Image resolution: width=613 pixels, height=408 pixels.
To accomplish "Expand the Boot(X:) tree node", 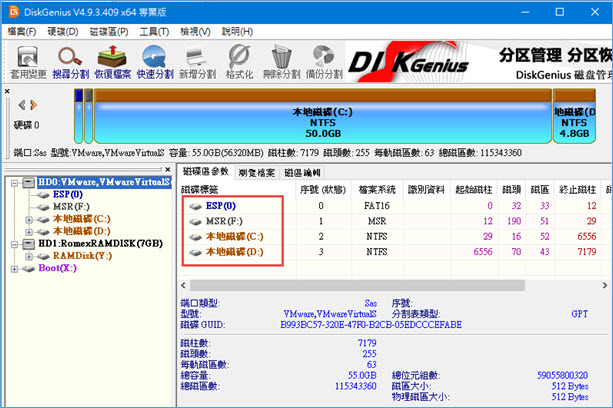I will tap(14, 269).
